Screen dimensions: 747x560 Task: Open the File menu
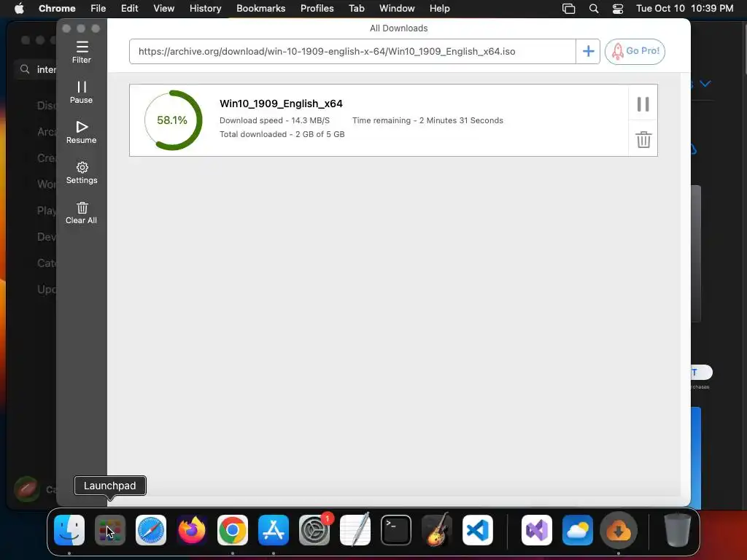pyautogui.click(x=98, y=8)
